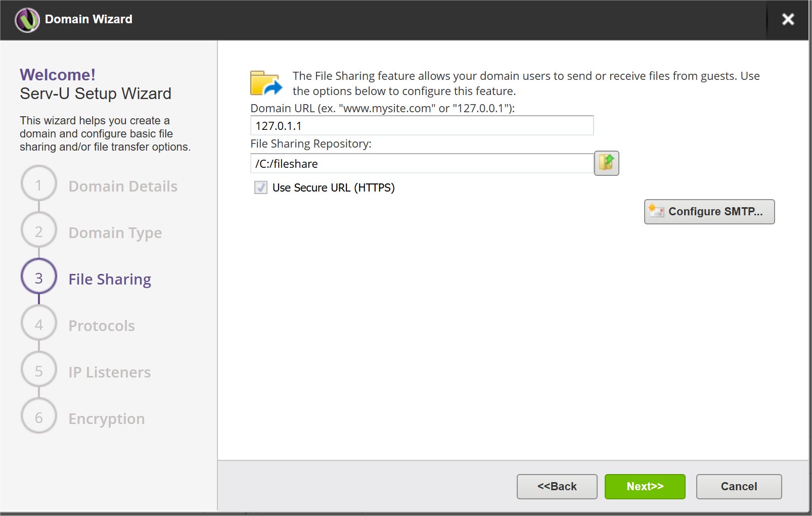Screen dimensions: 812x516
Task: Select step 6 Encryption
Action: click(x=107, y=418)
